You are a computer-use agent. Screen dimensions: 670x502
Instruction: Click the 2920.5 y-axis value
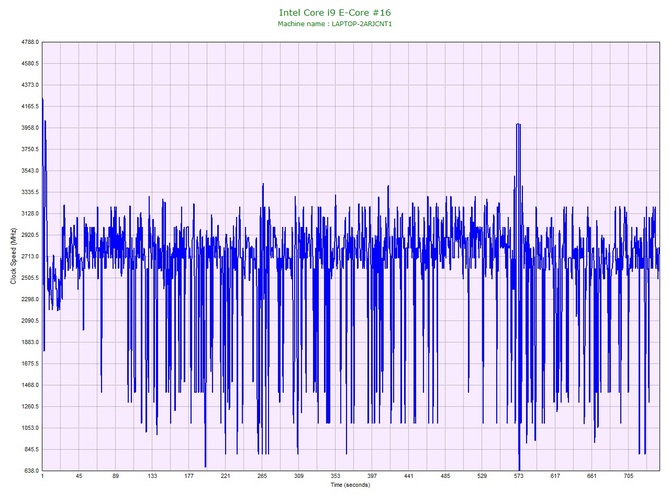point(29,235)
